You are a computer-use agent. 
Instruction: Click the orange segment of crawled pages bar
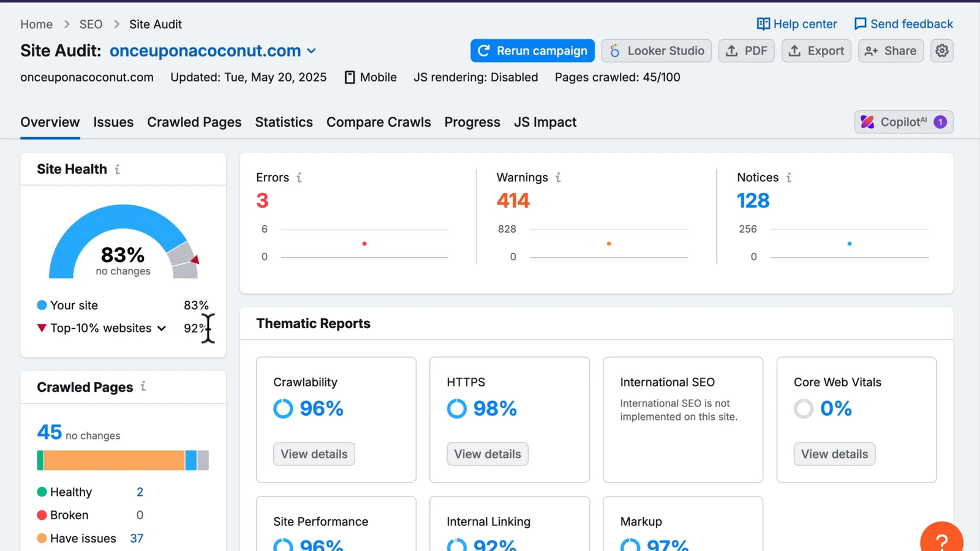(x=114, y=460)
